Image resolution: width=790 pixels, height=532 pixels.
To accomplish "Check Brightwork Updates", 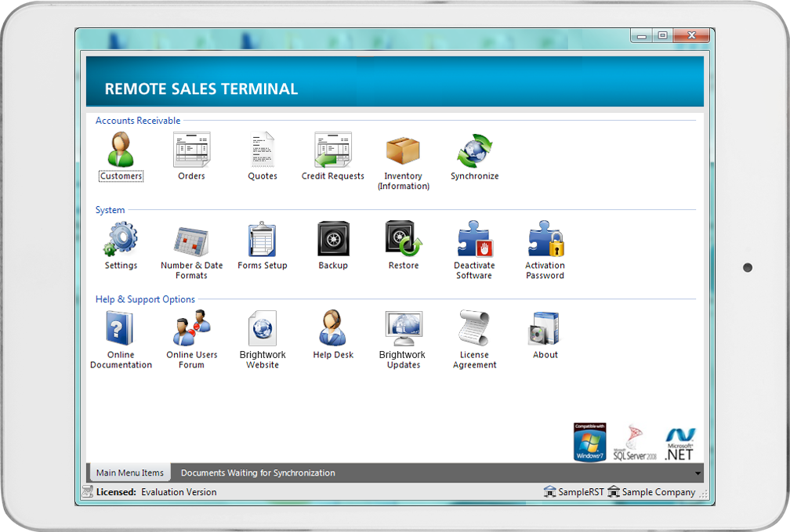I will pyautogui.click(x=404, y=329).
